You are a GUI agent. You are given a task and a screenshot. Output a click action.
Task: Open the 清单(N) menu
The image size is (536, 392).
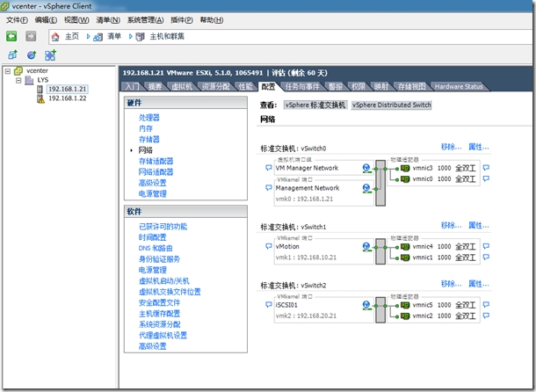[108, 20]
